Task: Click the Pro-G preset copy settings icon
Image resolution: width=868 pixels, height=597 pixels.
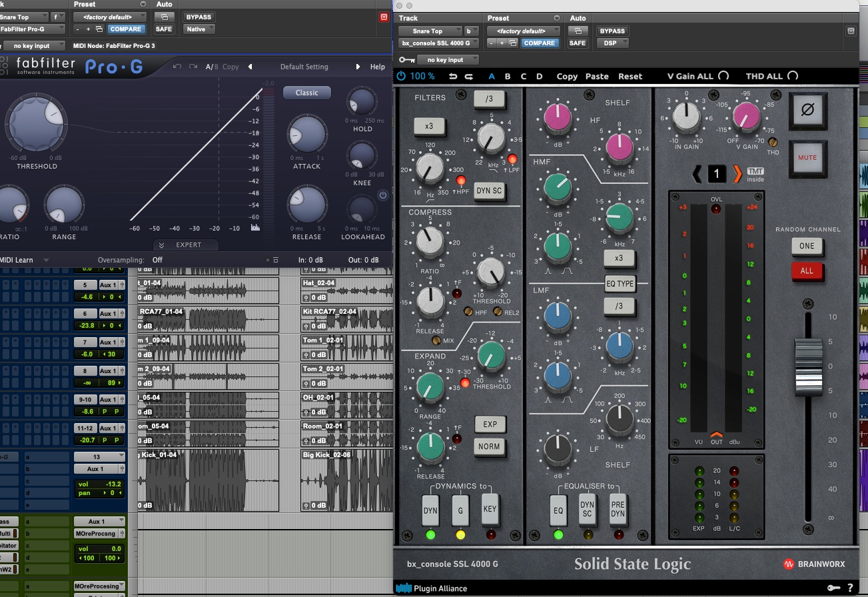Action: 99,29
